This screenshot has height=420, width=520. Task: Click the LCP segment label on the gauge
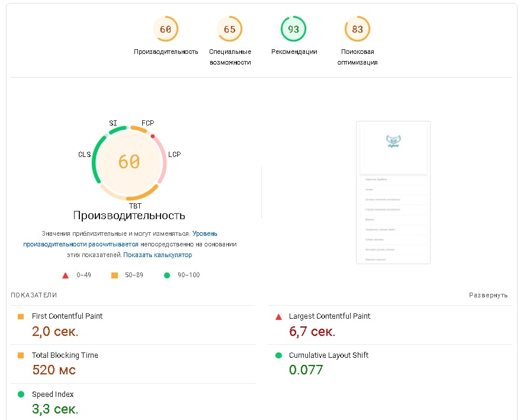click(x=174, y=155)
